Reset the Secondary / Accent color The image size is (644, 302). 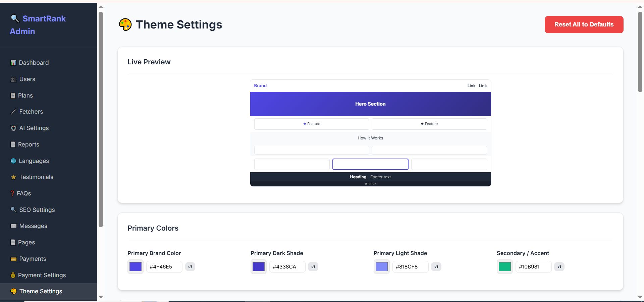tap(559, 267)
